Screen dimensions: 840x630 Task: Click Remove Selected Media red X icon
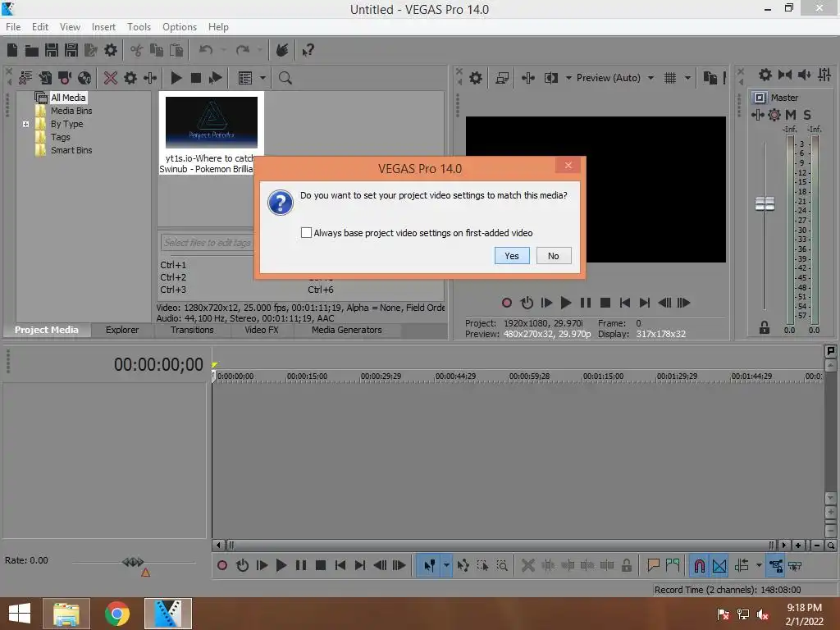111,78
